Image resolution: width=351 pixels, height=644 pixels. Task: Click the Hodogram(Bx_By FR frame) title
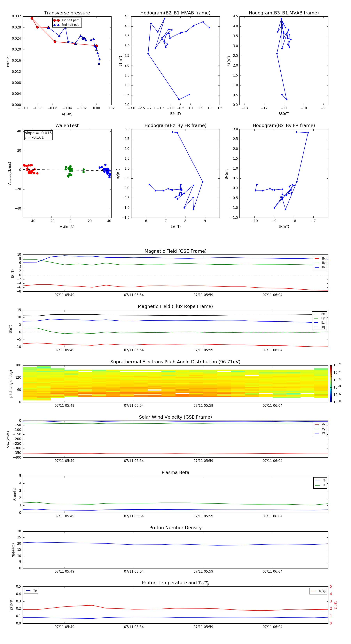(x=284, y=125)
